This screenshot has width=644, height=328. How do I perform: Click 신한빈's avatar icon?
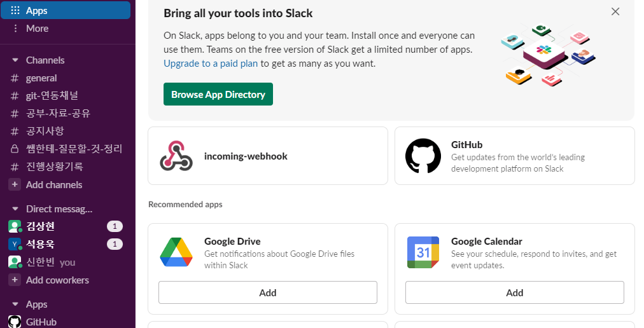point(15,262)
